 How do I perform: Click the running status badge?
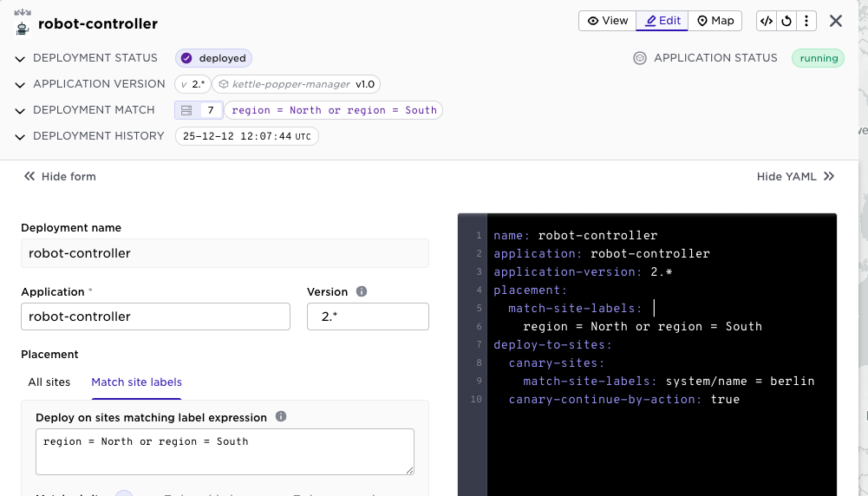point(819,58)
